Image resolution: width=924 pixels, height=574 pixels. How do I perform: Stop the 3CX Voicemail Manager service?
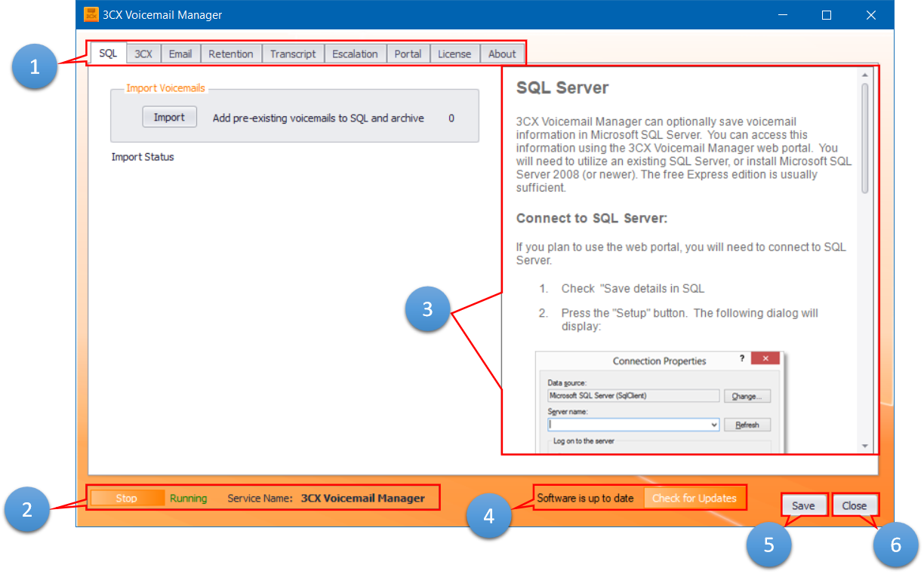(x=127, y=498)
